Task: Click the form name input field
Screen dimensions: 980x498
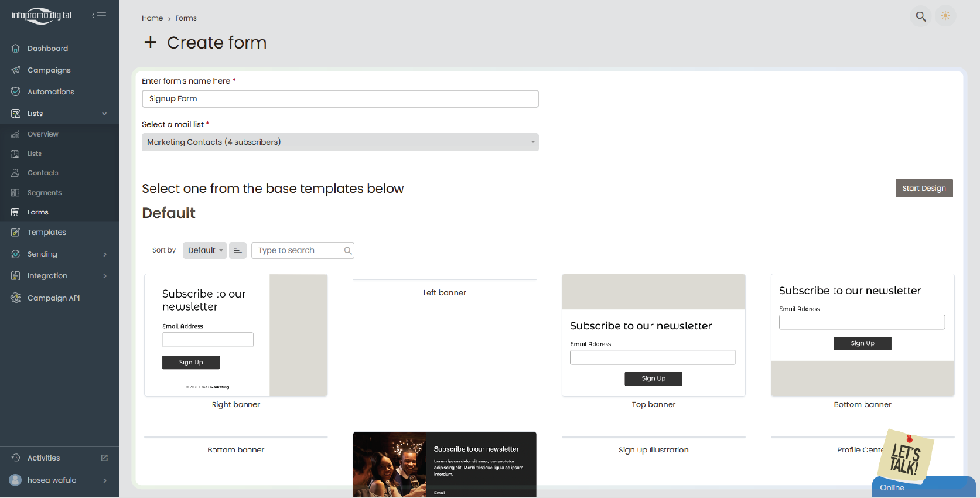Action: [x=340, y=98]
